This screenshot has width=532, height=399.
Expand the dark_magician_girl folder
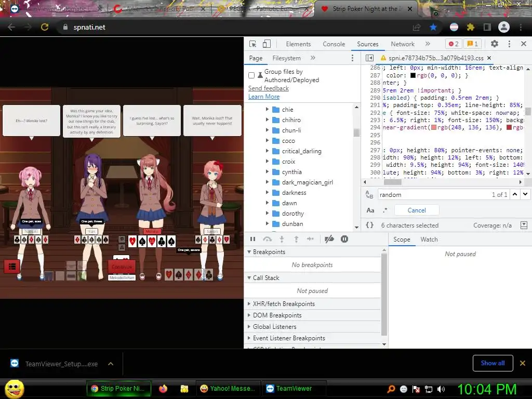[x=267, y=182]
